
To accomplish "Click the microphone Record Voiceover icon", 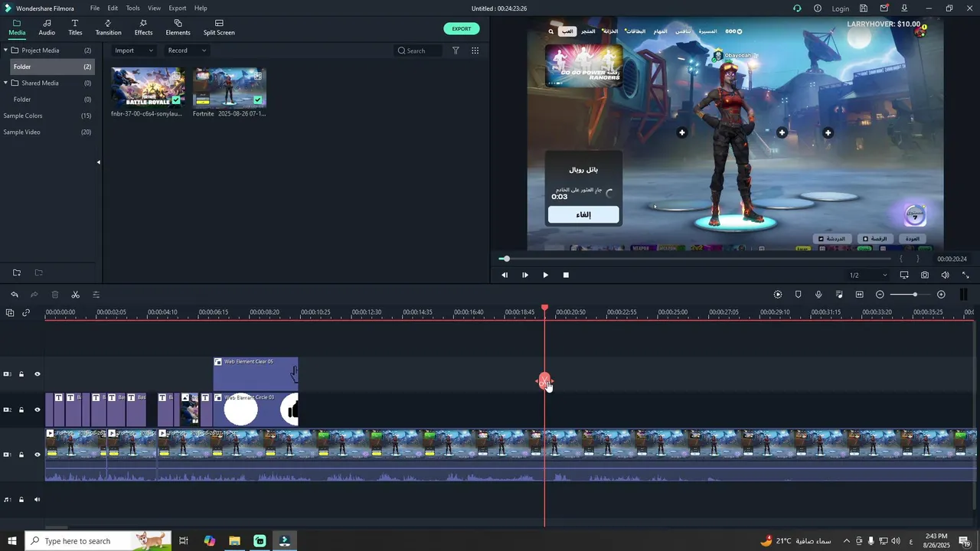I will pyautogui.click(x=818, y=295).
